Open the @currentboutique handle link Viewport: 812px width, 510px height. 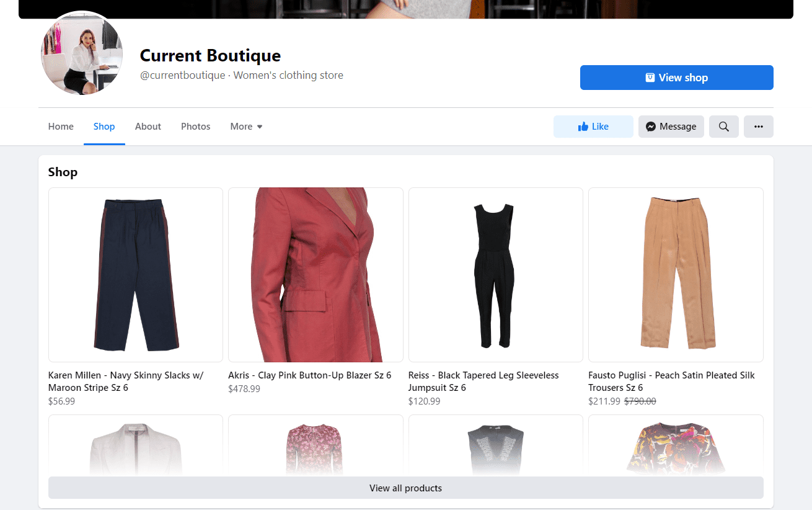point(183,75)
